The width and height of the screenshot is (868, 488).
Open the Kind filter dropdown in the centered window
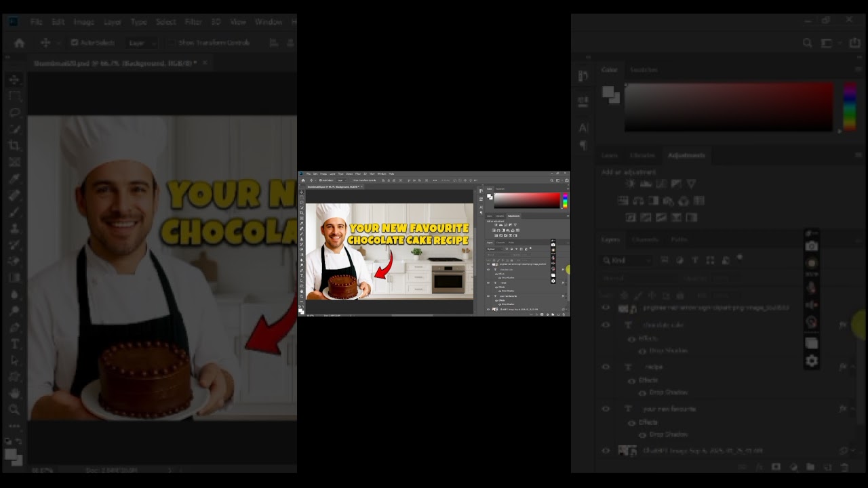click(x=495, y=249)
